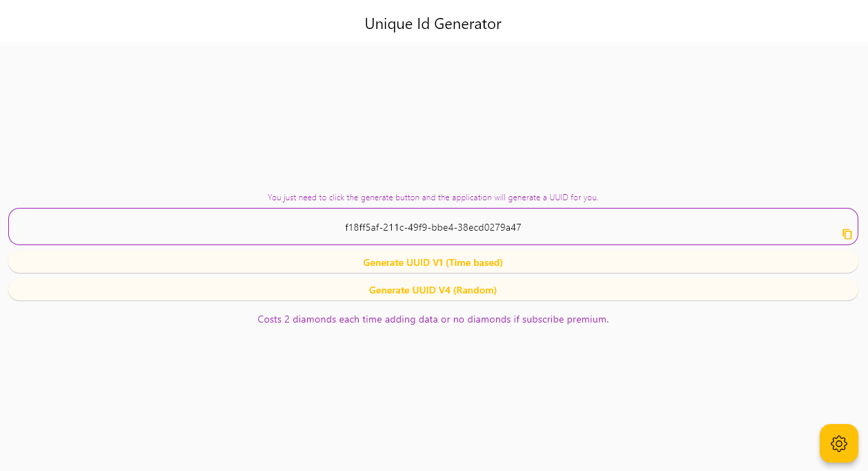The image size is (868, 471).
Task: Click the Unique Id Generator title
Action: click(x=433, y=23)
